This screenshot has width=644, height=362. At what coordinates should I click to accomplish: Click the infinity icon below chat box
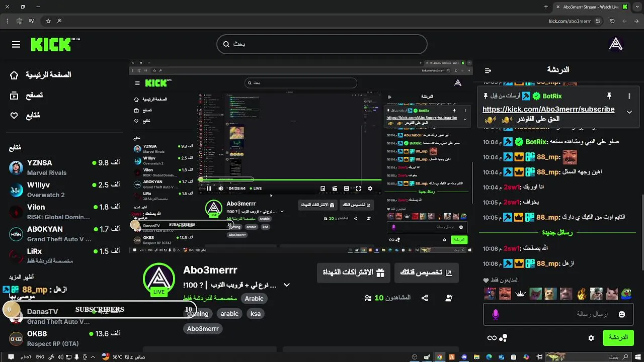(492, 338)
